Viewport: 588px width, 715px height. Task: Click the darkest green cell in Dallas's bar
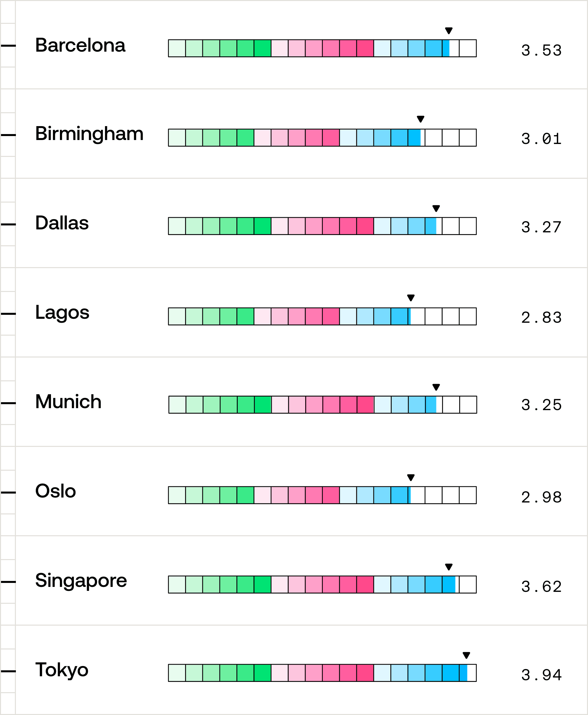tap(263, 226)
